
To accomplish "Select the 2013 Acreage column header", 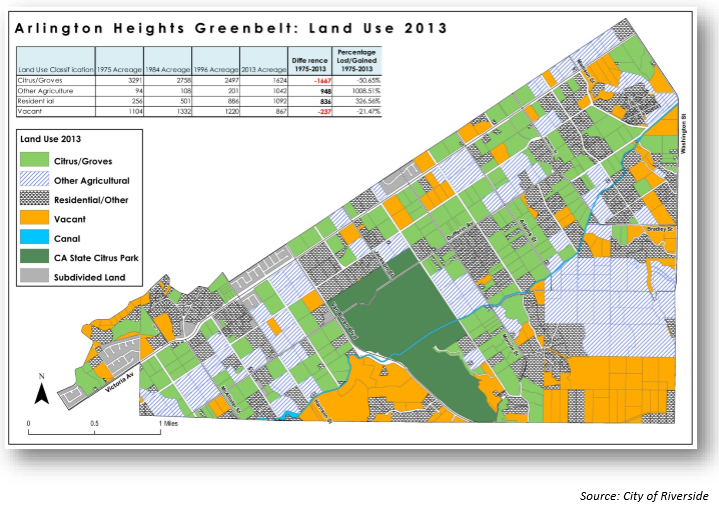I will tap(262, 68).
